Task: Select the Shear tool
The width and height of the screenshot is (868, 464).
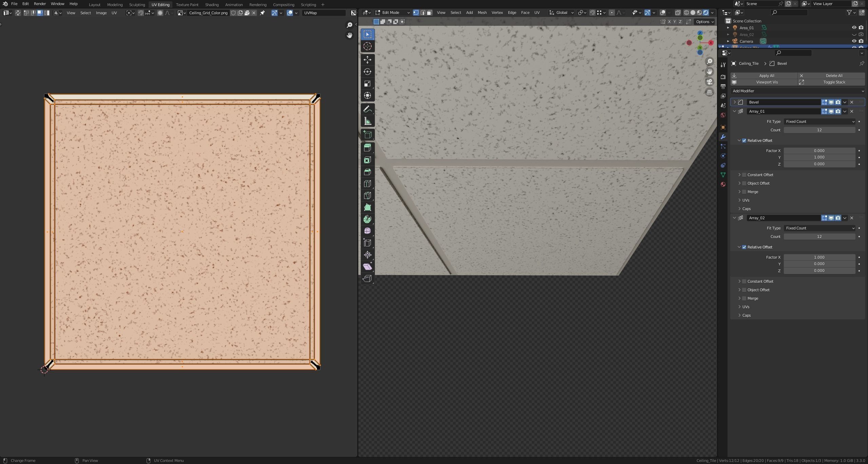Action: (367, 267)
